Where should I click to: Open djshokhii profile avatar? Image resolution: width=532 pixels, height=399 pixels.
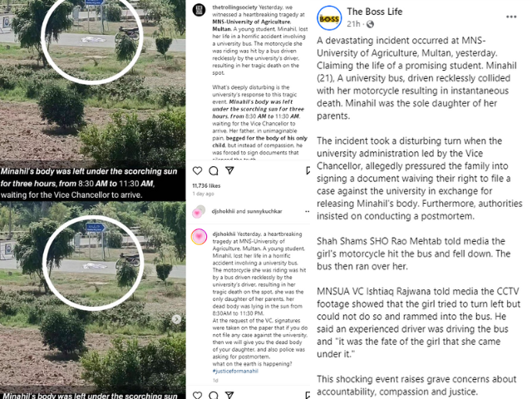click(x=199, y=237)
